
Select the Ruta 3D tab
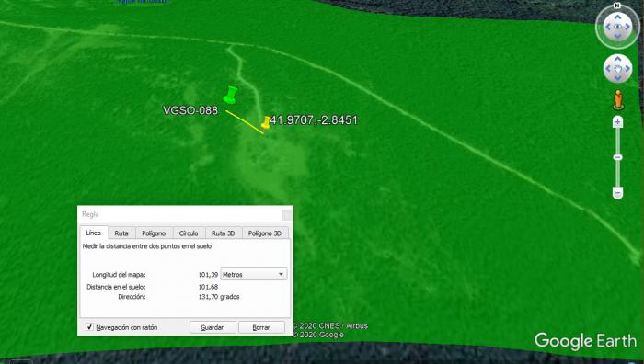tap(224, 233)
